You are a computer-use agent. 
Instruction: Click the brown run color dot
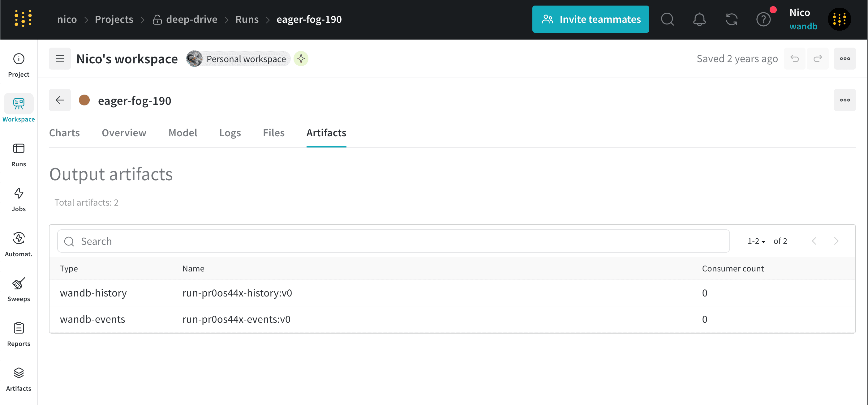click(84, 100)
